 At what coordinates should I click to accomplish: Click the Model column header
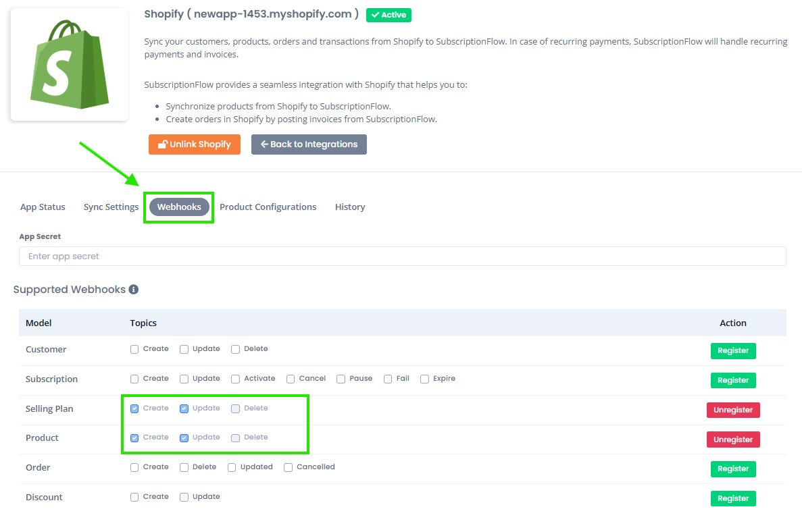[39, 323]
